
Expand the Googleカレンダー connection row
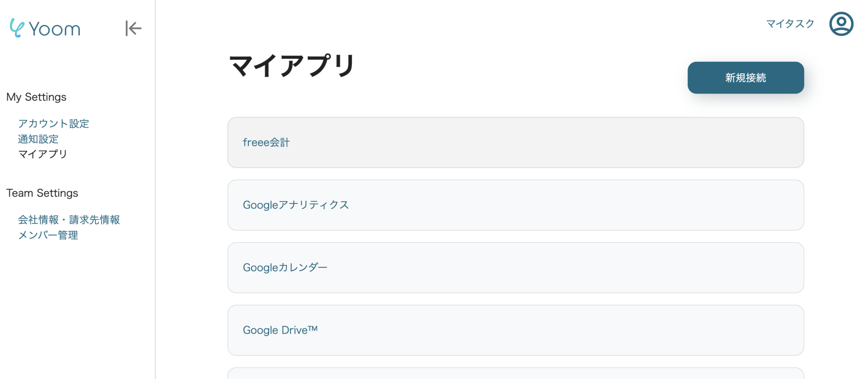point(515,268)
